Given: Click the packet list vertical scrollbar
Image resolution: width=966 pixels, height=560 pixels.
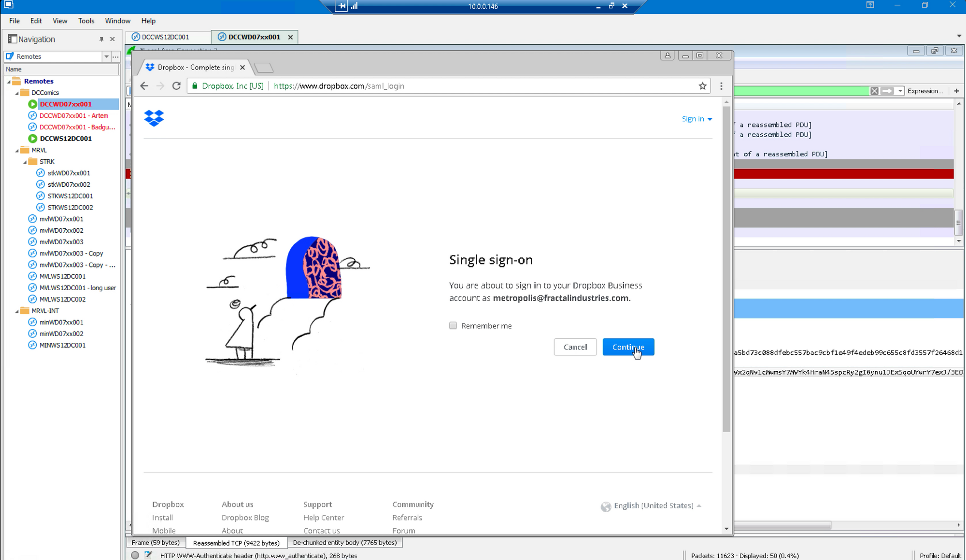Looking at the screenshot, I should pos(959,222).
